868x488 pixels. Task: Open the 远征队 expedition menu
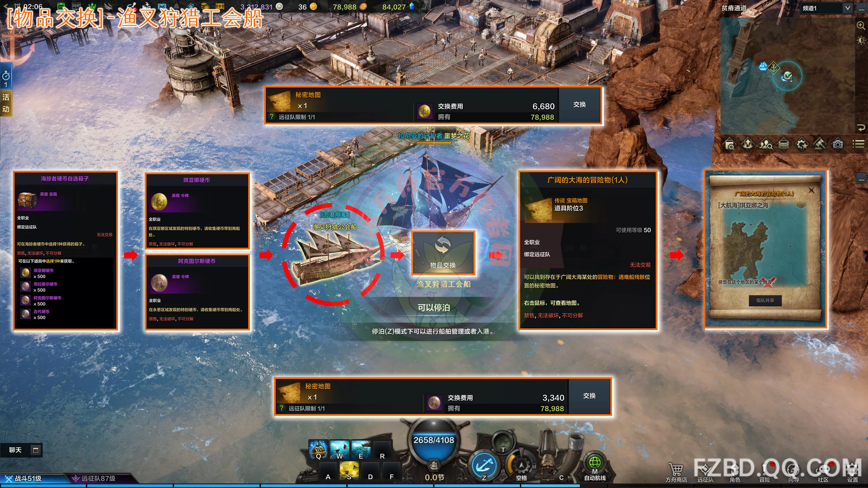coord(706,473)
